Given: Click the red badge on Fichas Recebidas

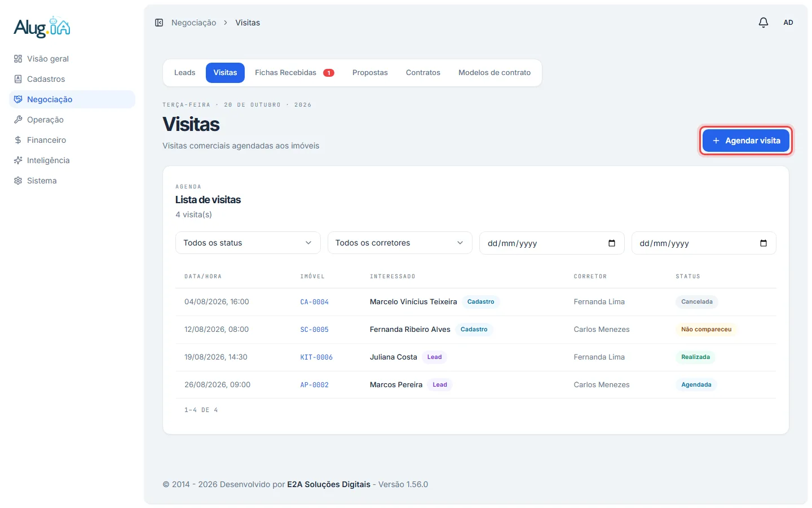Looking at the screenshot, I should click(329, 73).
